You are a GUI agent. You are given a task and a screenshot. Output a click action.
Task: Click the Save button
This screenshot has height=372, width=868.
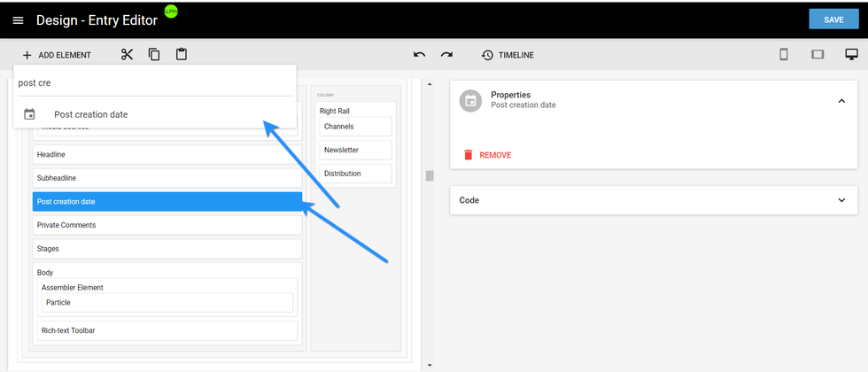point(833,19)
